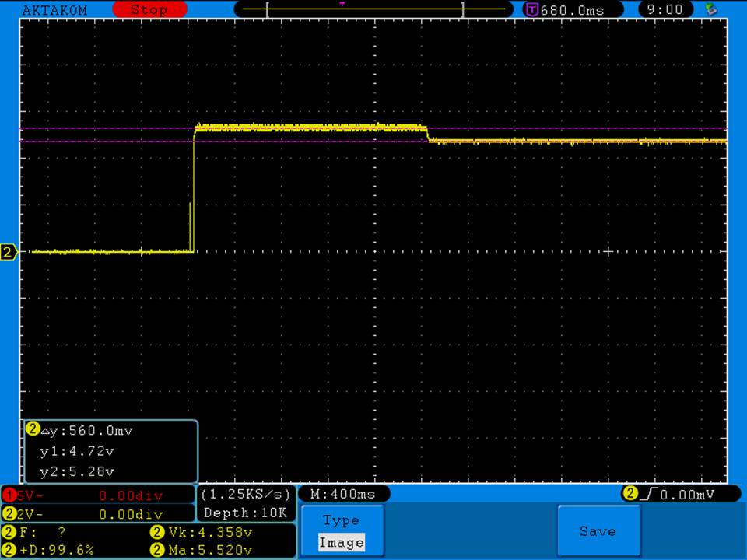Click the cursor delta-y channel 2 icon
This screenshot has height=560, width=747.
click(x=33, y=429)
